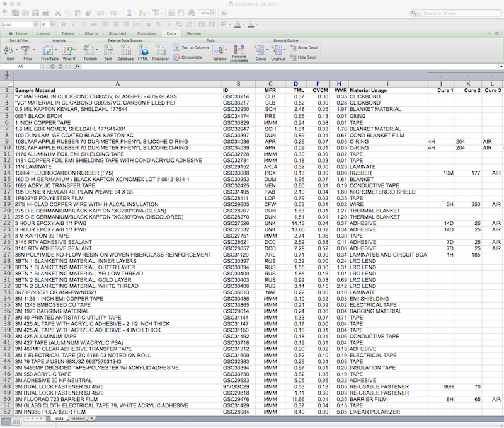Refresh external data
This screenshot has height=428, width=504.
[x=89, y=52]
